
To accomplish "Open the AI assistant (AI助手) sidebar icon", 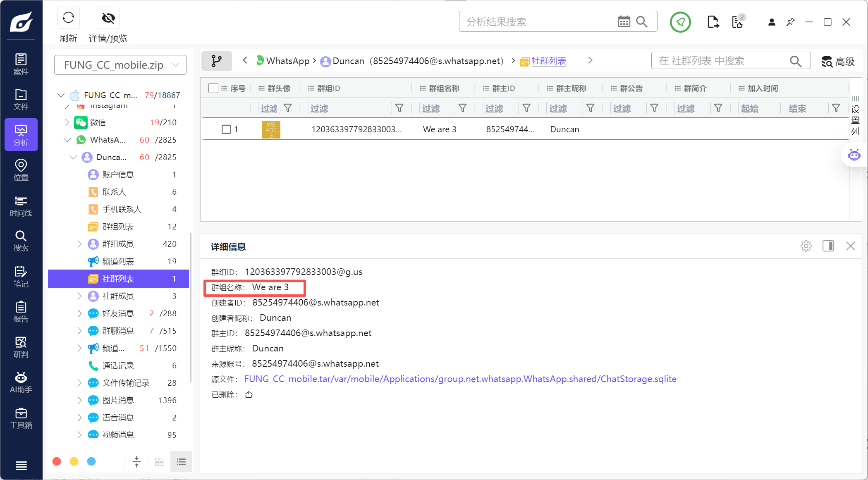I will (21, 382).
